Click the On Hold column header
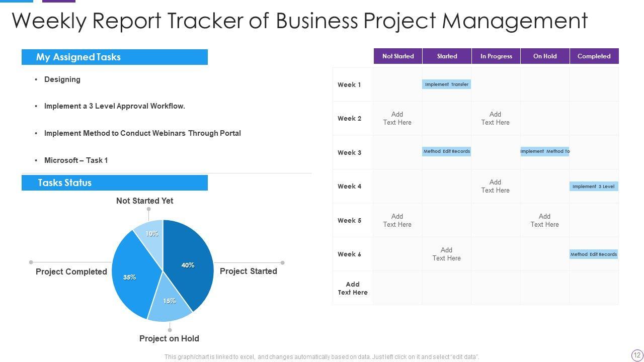Image resolution: width=644 pixels, height=362 pixels. tap(545, 56)
